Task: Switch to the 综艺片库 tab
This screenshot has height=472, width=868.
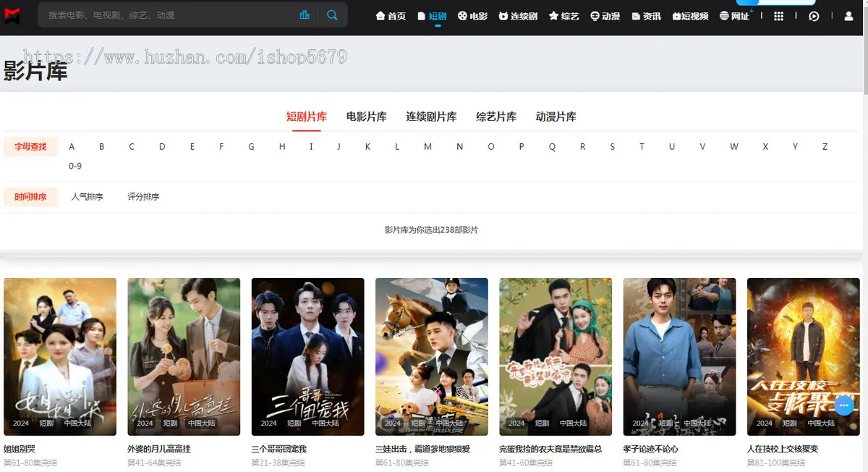Action: [496, 117]
